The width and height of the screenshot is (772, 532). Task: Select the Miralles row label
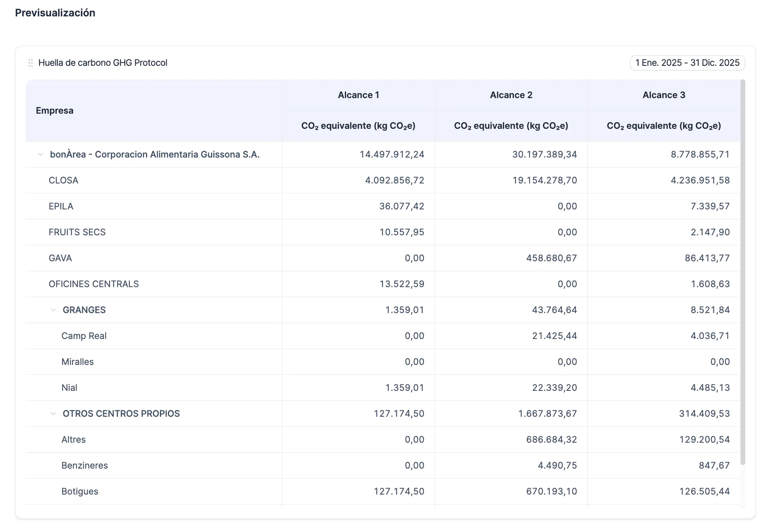click(78, 362)
